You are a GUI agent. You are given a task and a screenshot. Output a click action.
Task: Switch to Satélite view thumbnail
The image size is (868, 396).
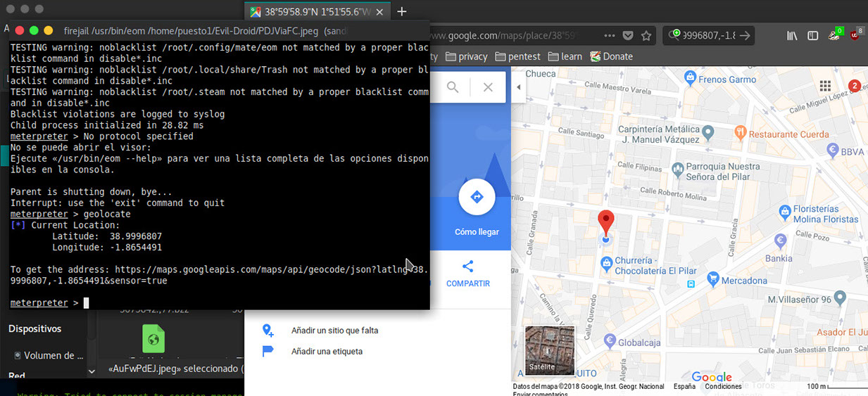(x=550, y=350)
